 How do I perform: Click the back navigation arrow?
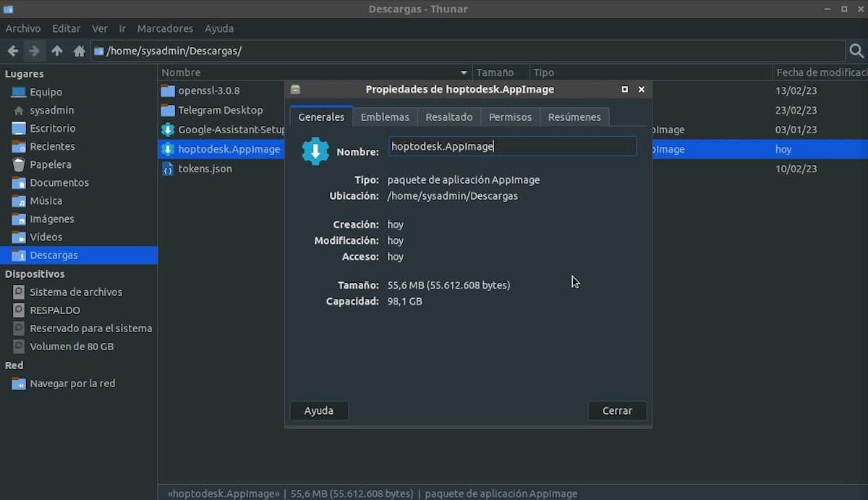pyautogui.click(x=12, y=51)
